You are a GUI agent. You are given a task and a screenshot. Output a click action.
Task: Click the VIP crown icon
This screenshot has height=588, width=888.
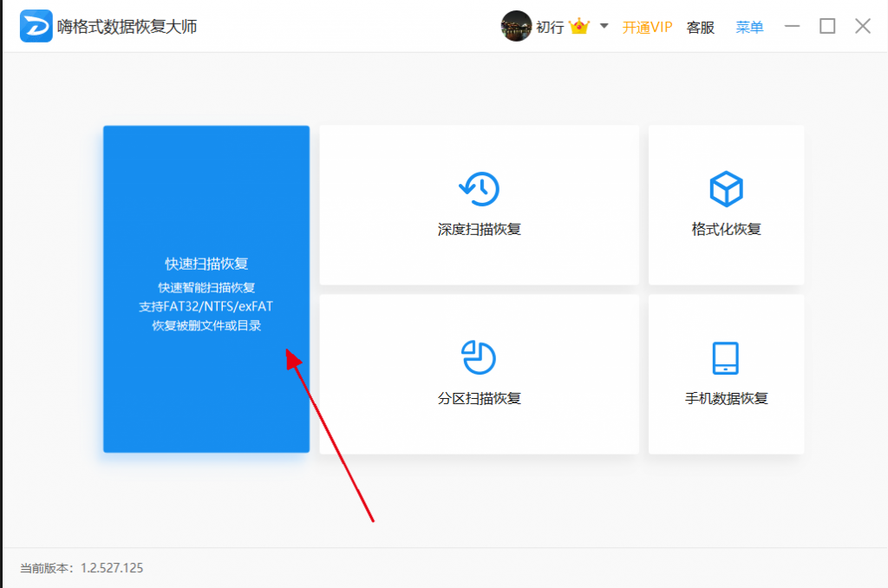579,26
